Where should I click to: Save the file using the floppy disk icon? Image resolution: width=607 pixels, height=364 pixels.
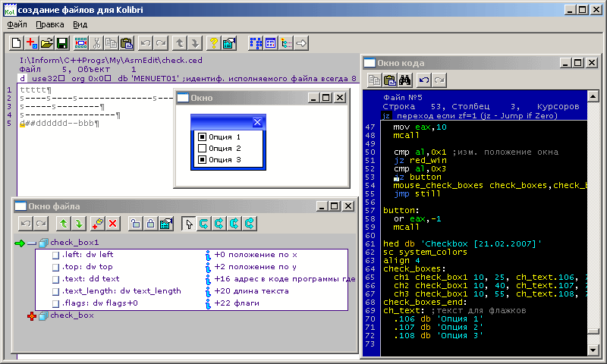coord(62,43)
